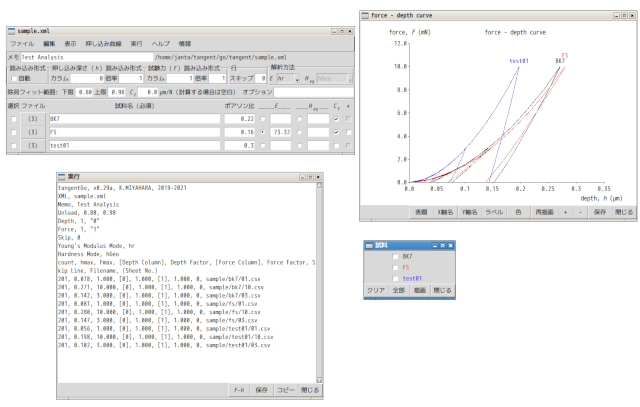
Task: Click the sample.xml window title icon
Action: (x=11, y=31)
